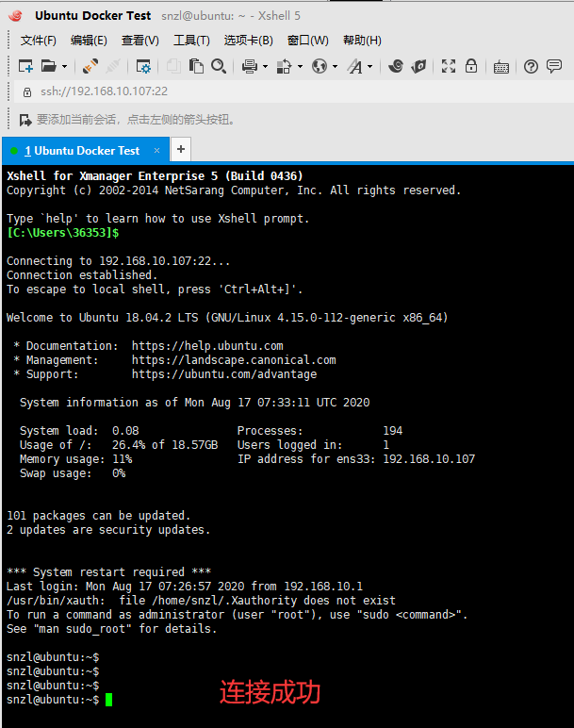The width and height of the screenshot is (574, 728).
Task: Expand the Encoding globe dropdown arrow
Action: click(335, 66)
